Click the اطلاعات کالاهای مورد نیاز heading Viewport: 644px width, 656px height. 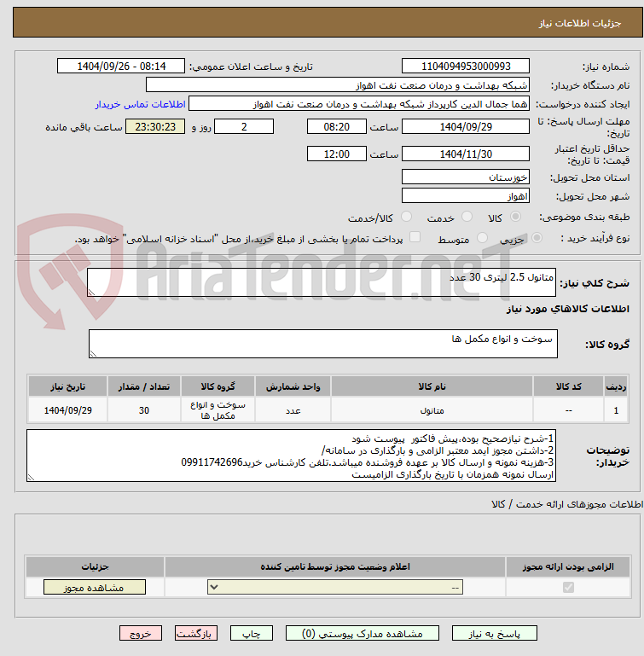click(567, 309)
